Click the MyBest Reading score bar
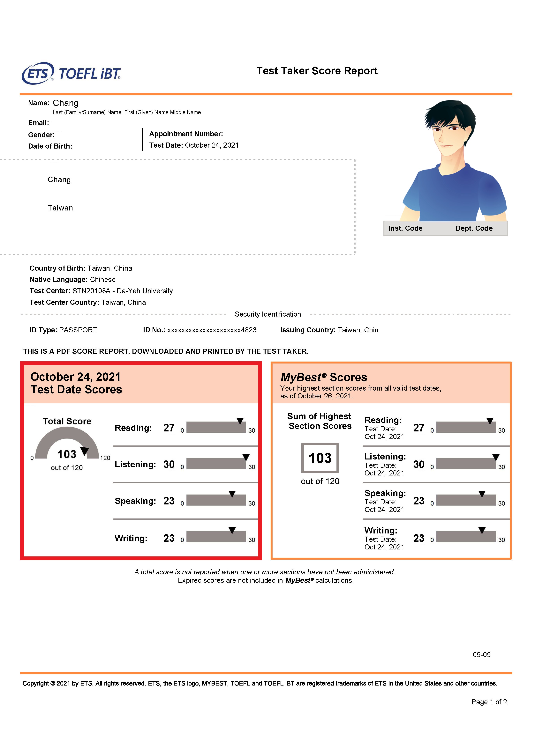The width and height of the screenshot is (535, 756). tap(466, 427)
